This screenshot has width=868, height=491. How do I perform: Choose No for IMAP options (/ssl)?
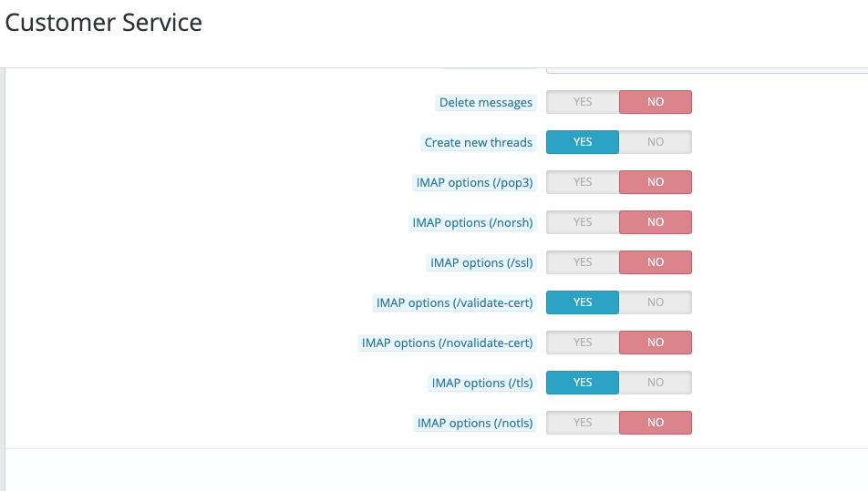tap(656, 262)
